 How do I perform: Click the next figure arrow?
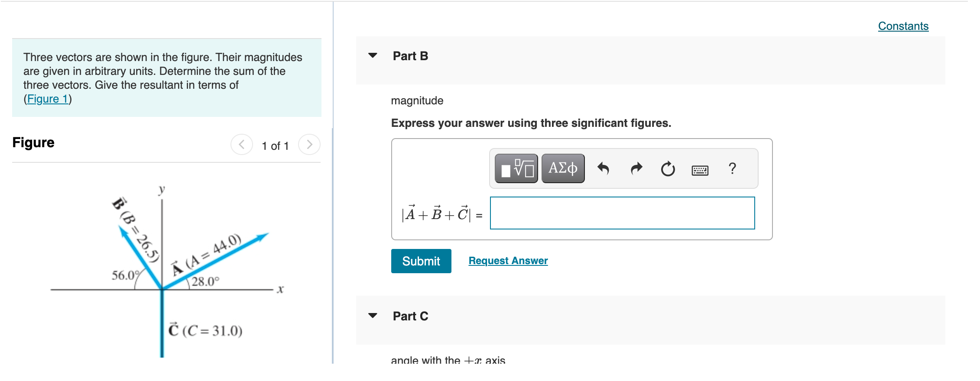click(309, 145)
